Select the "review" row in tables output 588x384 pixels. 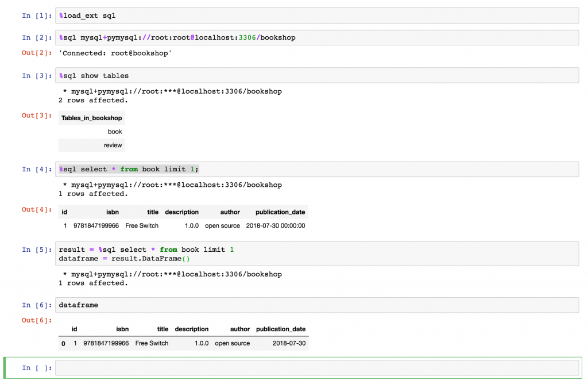113,145
